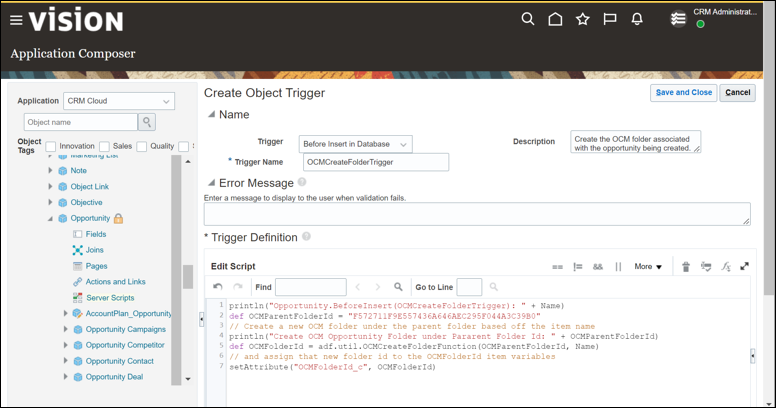Select Opportunity Deal in the tree

pos(114,377)
